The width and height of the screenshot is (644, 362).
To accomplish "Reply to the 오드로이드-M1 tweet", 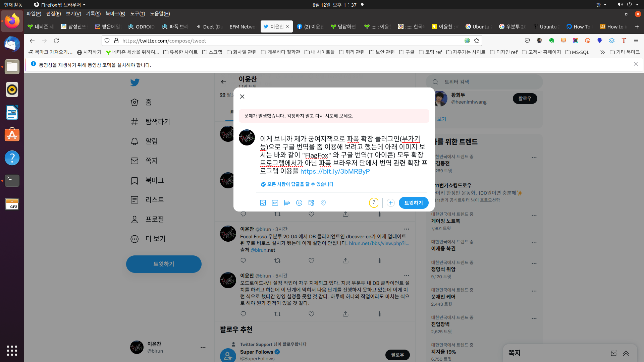I will point(244,314).
